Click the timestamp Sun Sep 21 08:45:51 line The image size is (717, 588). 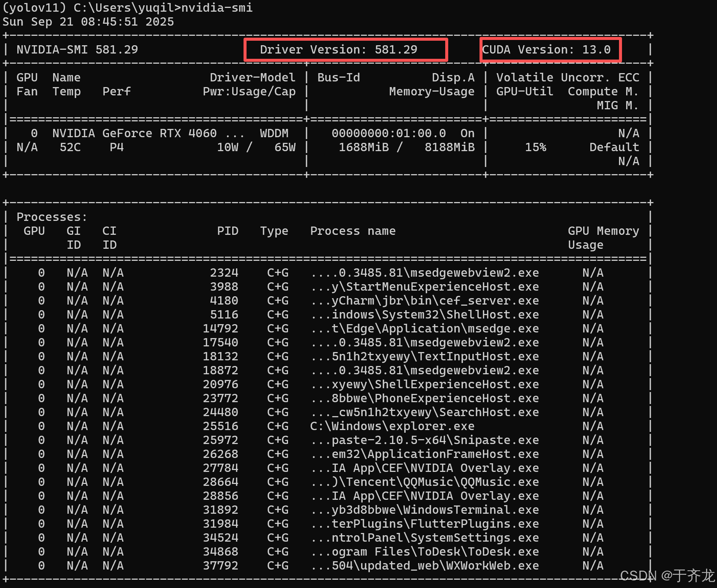click(x=87, y=22)
